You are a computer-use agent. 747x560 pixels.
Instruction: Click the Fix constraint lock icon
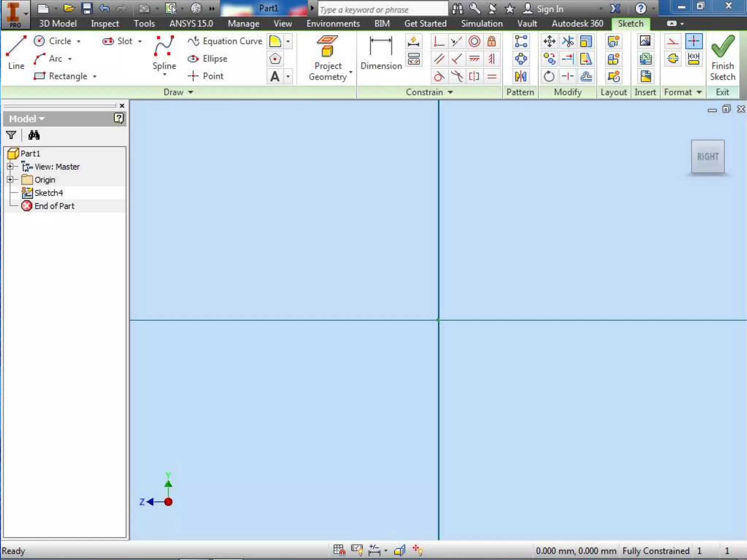coord(492,41)
